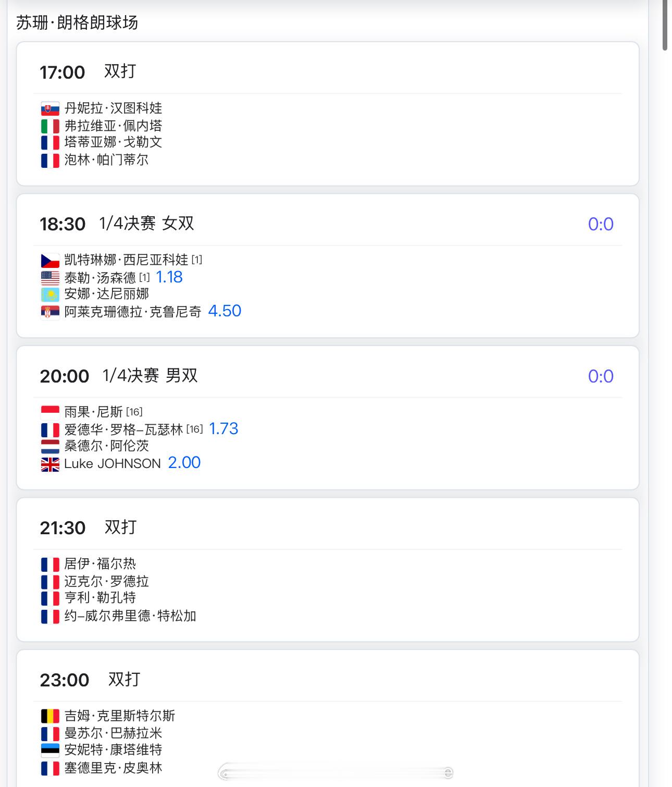Click the Serbia flag beside 阿莱克珊德拉·克鲁尼奇
Image resolution: width=672 pixels, height=787 pixels.
coord(50,312)
